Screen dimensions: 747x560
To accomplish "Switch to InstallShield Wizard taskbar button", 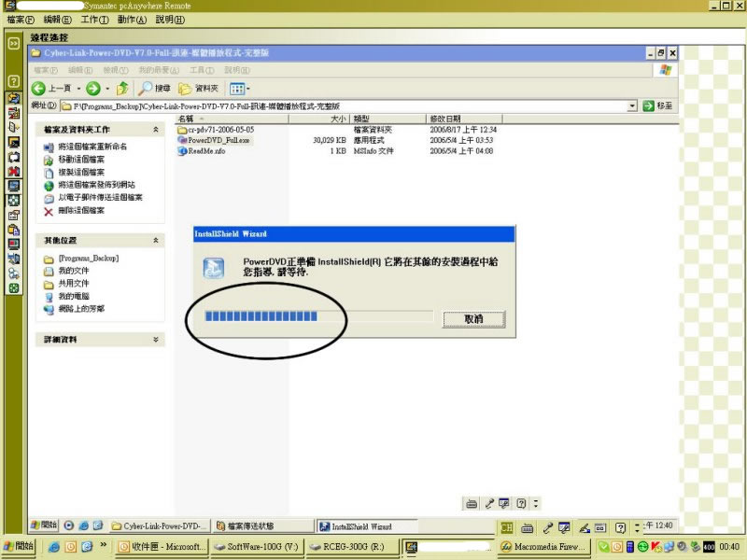I will pos(367,526).
